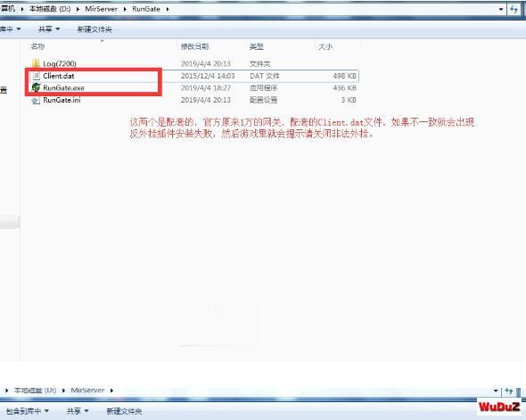Click 本地磁盘 (D:) in the top breadcrumb
This screenshot has width=526, height=420.
pyautogui.click(x=50, y=9)
